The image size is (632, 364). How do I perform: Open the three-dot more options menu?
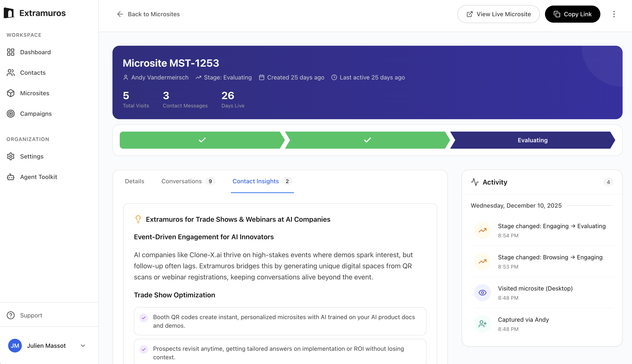[x=614, y=14]
